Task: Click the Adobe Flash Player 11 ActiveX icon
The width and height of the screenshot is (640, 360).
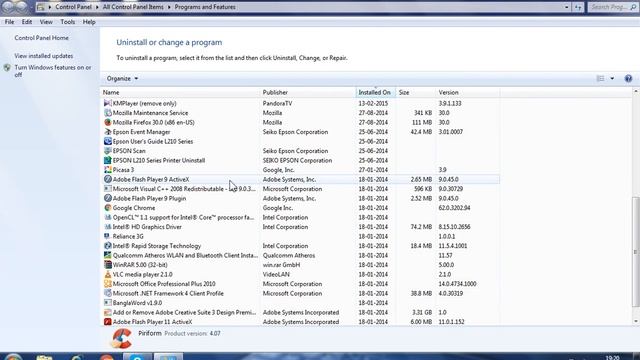Action: pos(107,322)
